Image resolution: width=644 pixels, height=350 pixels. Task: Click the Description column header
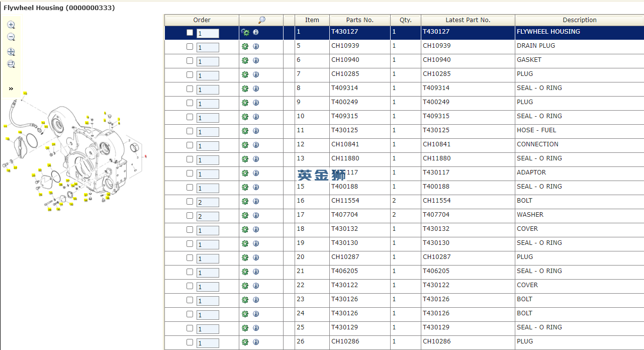580,20
